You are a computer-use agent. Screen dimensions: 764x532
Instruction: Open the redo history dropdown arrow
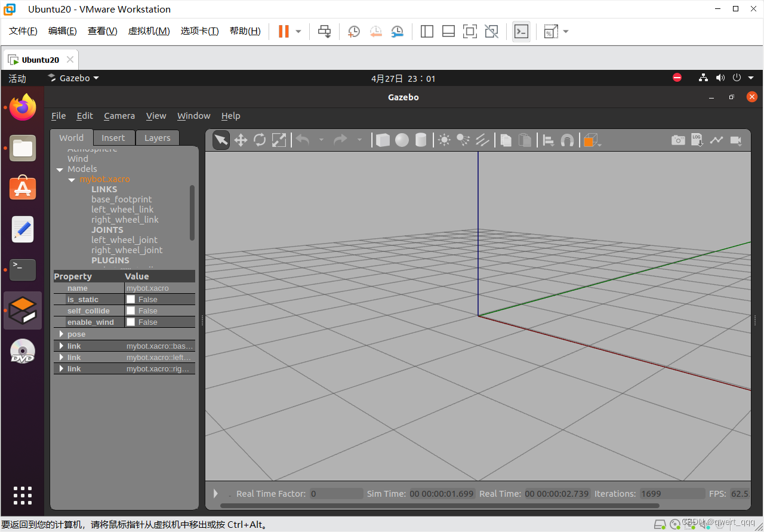coord(359,140)
